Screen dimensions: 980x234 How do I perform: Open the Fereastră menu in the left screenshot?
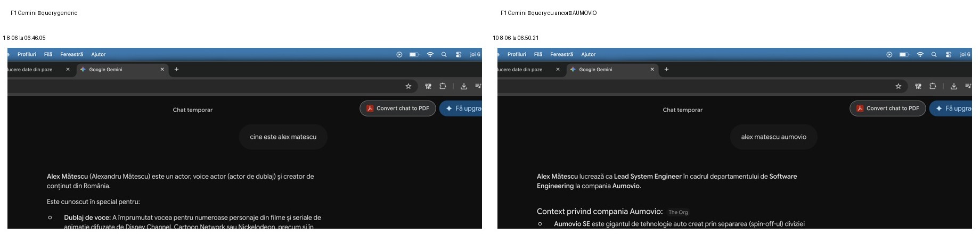72,54
